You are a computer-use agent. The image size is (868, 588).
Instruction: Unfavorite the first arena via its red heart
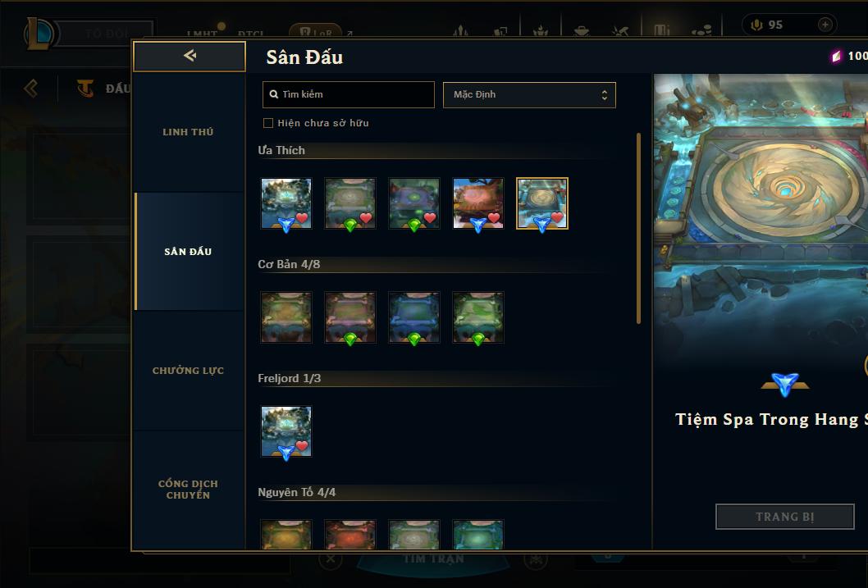tap(302, 218)
